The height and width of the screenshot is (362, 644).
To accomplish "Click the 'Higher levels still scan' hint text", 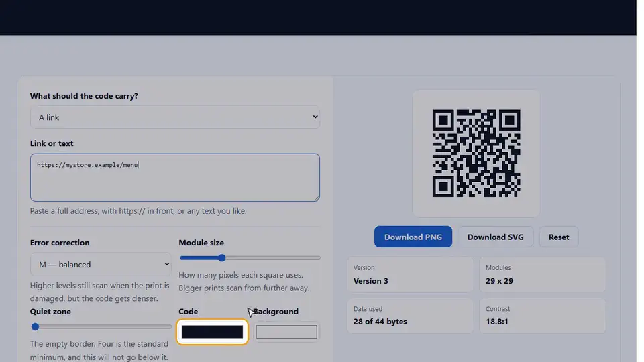I will point(99,292).
